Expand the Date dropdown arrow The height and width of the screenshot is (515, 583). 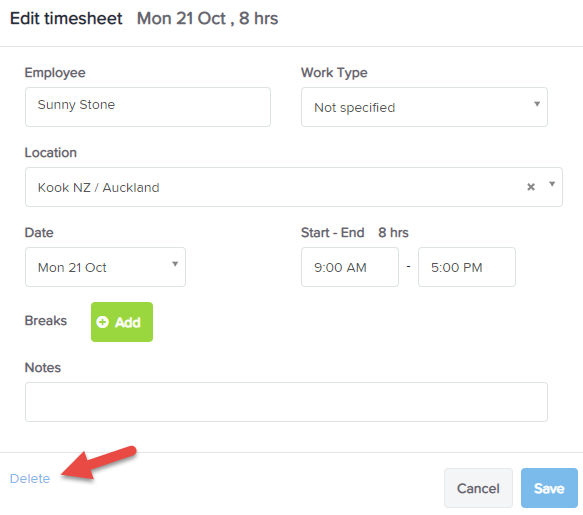[175, 264]
